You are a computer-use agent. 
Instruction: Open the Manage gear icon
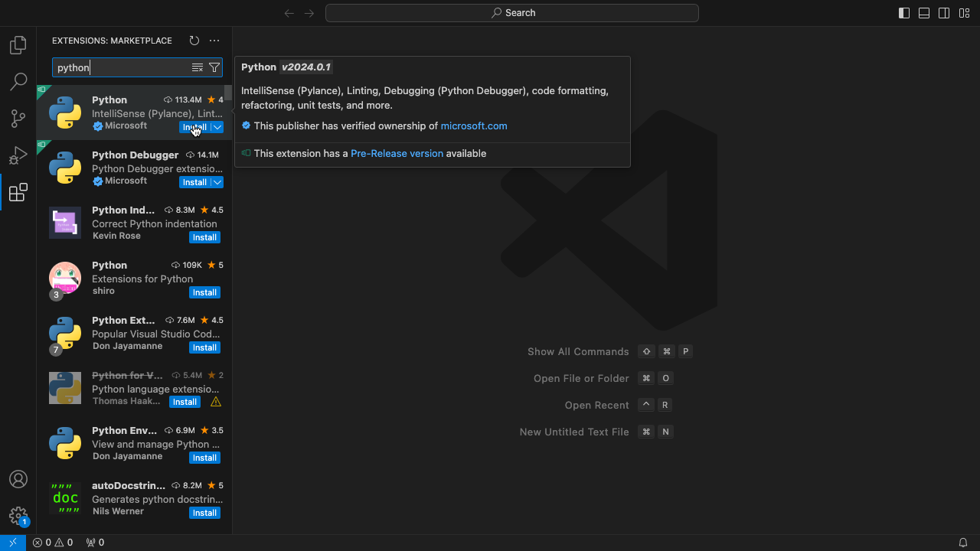[18, 516]
